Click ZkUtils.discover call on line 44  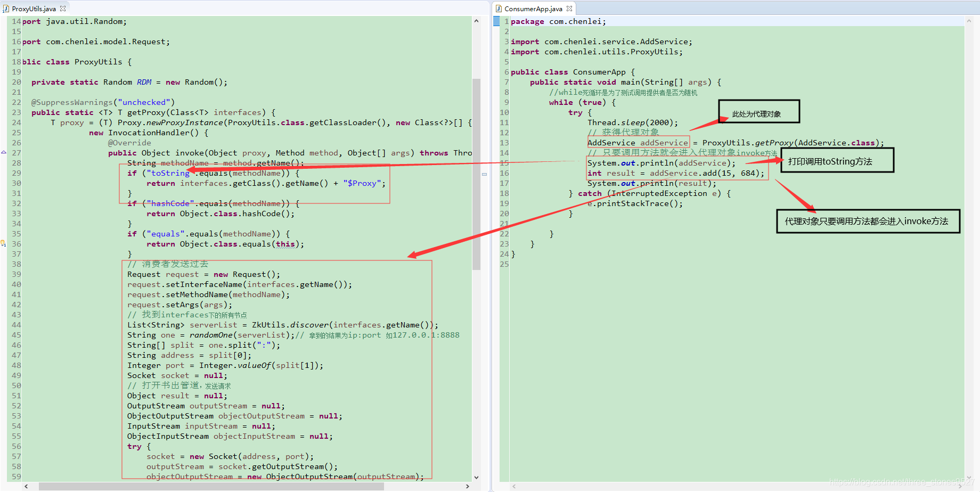(290, 325)
